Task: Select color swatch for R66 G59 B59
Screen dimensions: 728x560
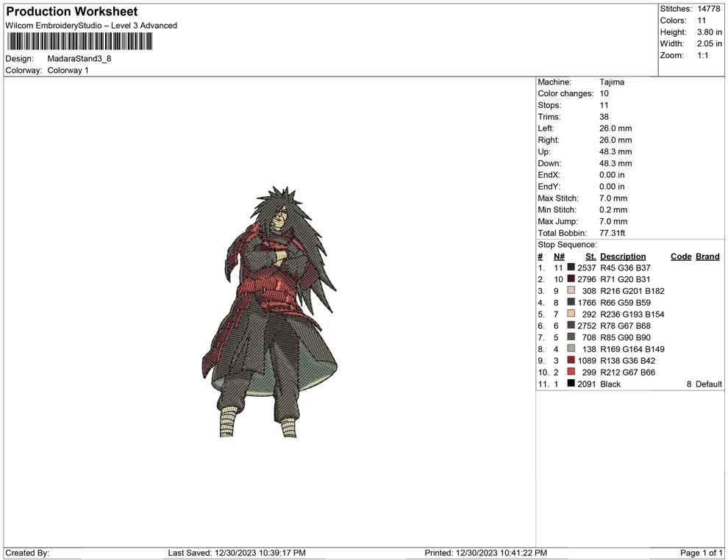Action: pos(571,302)
